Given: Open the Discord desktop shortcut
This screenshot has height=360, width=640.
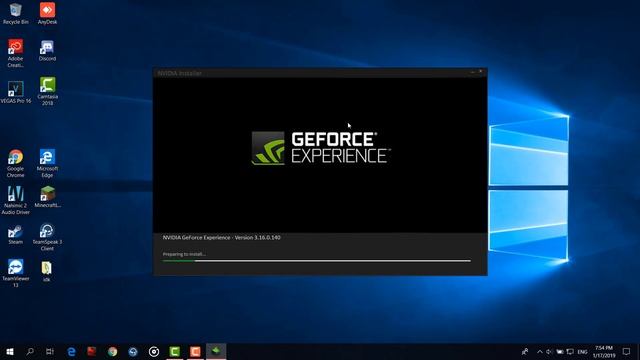Looking at the screenshot, I should coord(47,51).
